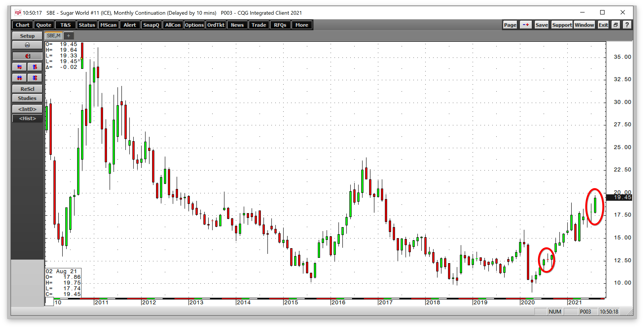Expand the chart vertically with the up-down arrows icon
This screenshot has width=644, height=328.
click(x=35, y=67)
